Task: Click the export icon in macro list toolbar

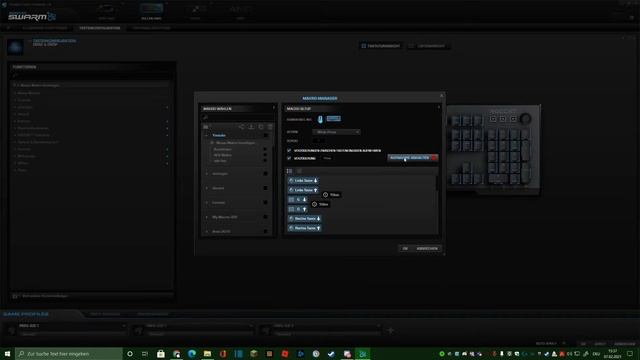Action: (251, 127)
